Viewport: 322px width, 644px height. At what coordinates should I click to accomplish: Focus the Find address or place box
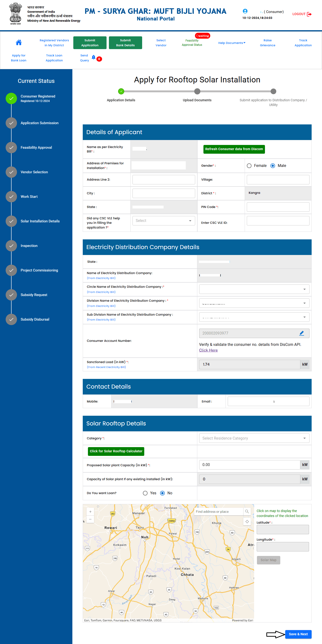(x=219, y=512)
